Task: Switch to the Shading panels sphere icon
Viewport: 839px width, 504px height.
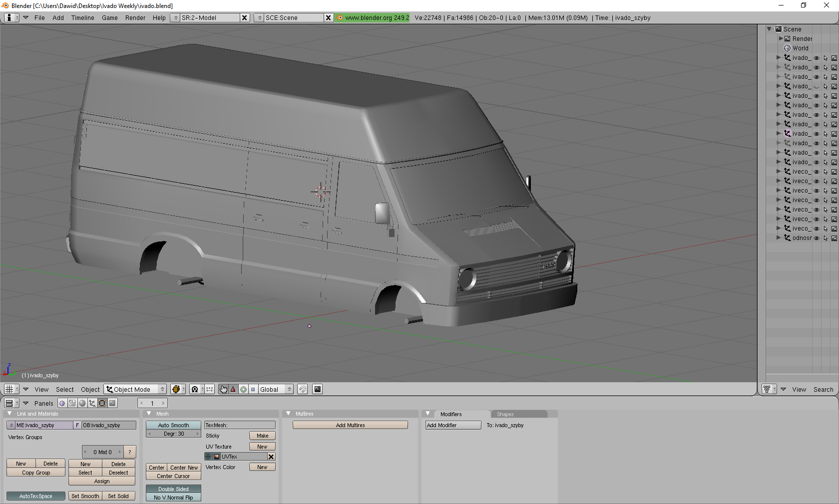Action: [82, 403]
